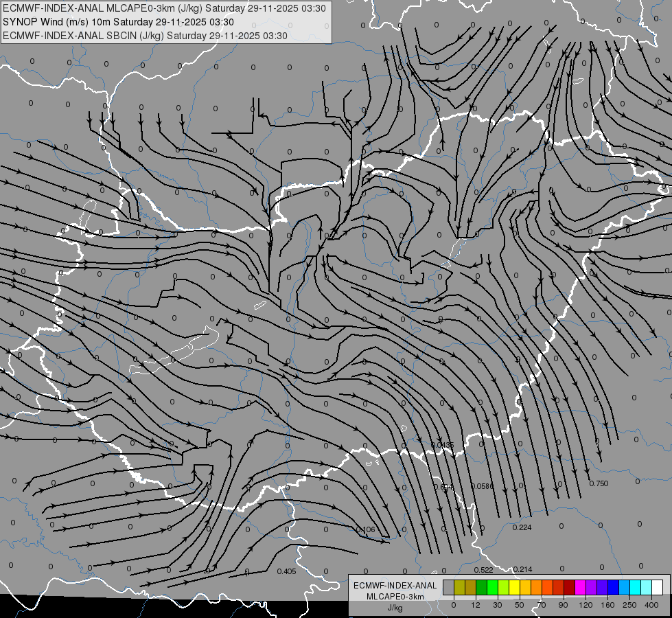672x618 pixels.
Task: Click the legend tick label '400'
Action: click(651, 605)
